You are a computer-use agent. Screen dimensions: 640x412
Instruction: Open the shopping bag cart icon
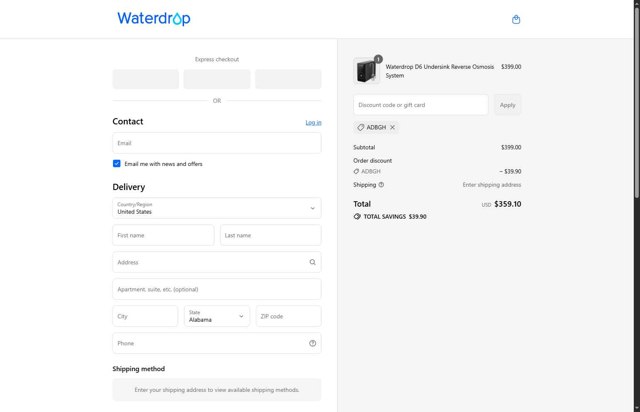point(516,19)
